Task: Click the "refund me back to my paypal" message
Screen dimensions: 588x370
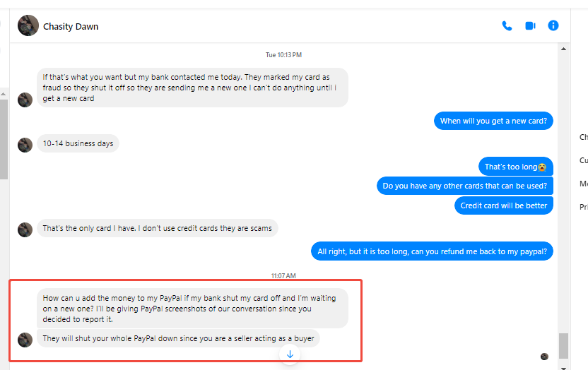Action: point(432,251)
